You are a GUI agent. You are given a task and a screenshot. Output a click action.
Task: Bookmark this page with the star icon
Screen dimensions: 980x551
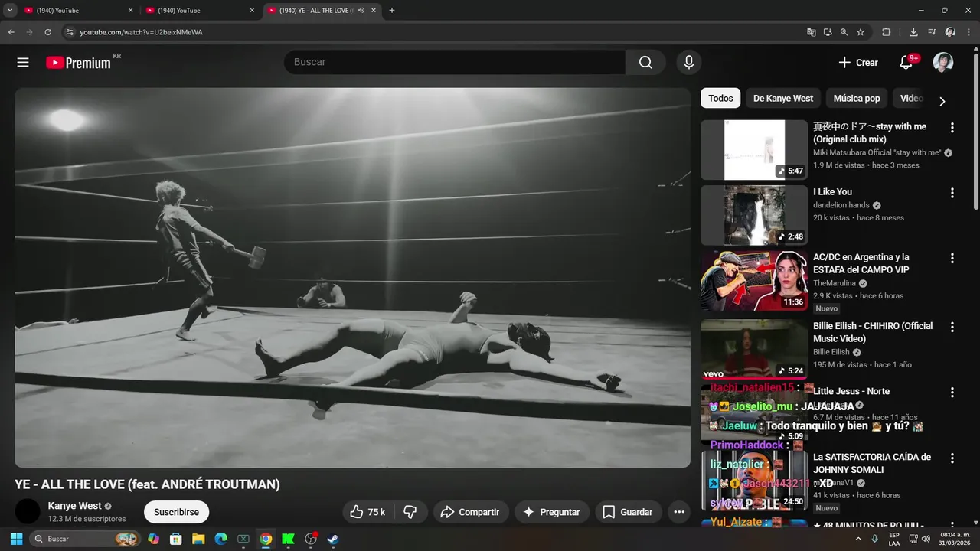click(x=861, y=32)
